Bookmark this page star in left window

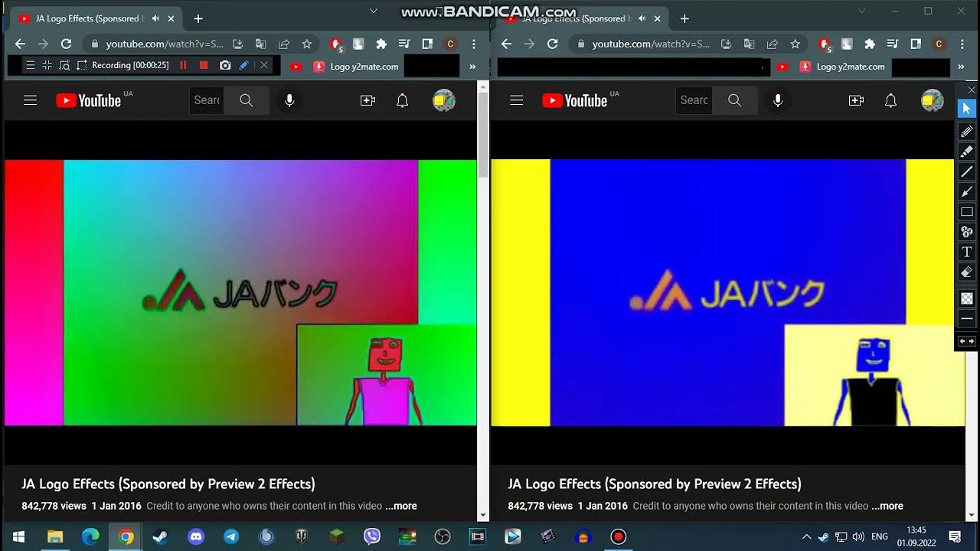pos(307,44)
